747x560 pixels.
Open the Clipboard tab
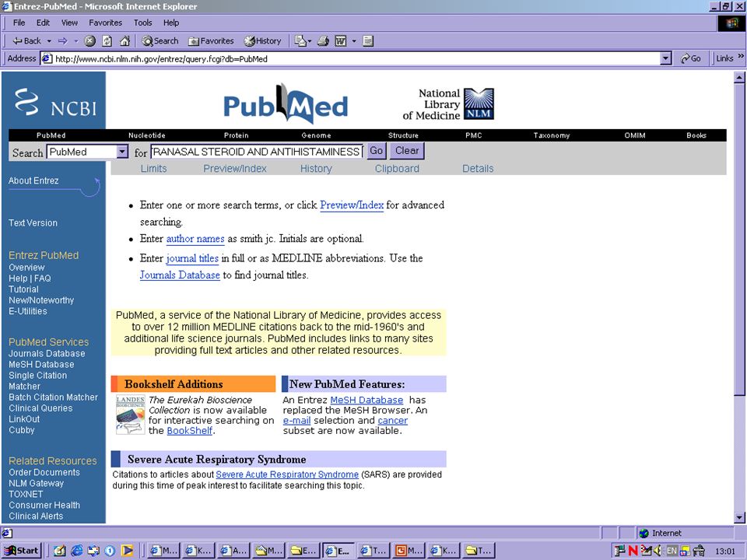pyautogui.click(x=397, y=169)
